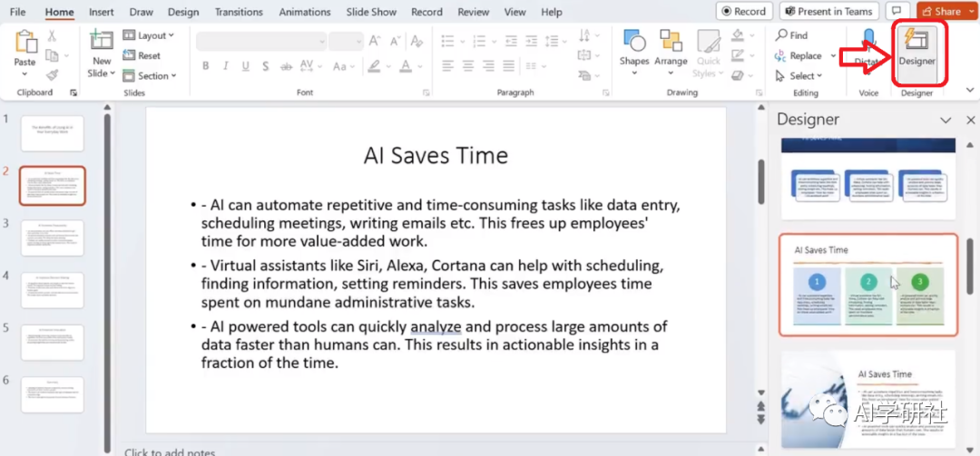Click the Record button at top right

coord(744,11)
